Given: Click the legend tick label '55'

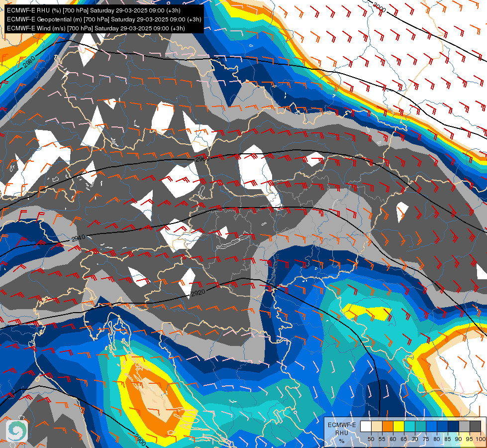Looking at the screenshot, I should click(x=382, y=439).
